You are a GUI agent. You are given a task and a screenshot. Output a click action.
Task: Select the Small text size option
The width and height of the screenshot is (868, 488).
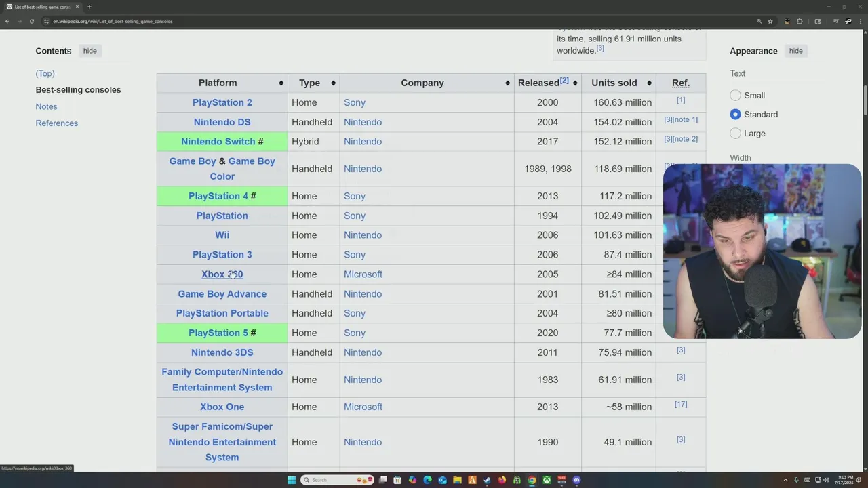click(x=735, y=96)
